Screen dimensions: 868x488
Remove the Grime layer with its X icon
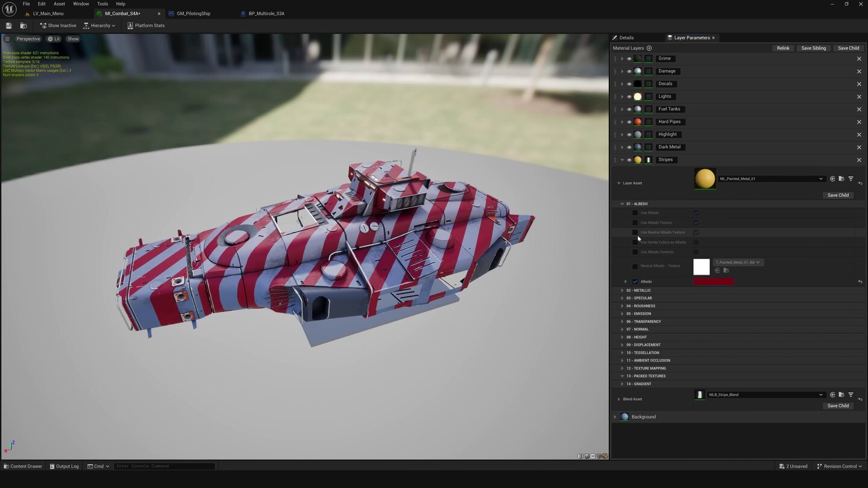(x=859, y=58)
